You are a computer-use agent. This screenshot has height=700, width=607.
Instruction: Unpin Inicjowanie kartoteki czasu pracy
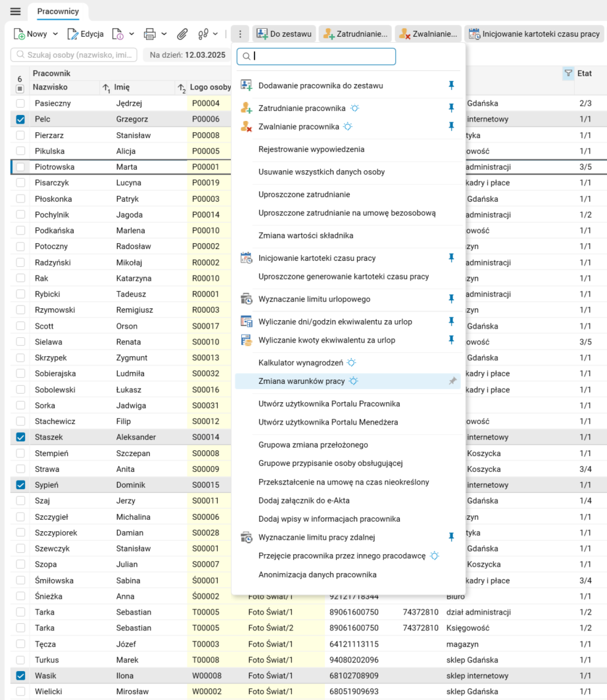pyautogui.click(x=451, y=258)
